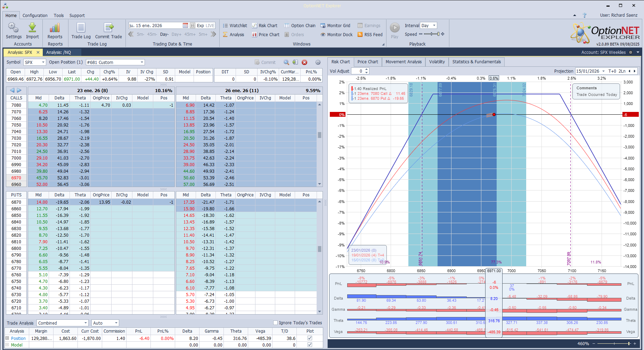Open the Monitor Grid window
644x350 pixels.
click(335, 25)
